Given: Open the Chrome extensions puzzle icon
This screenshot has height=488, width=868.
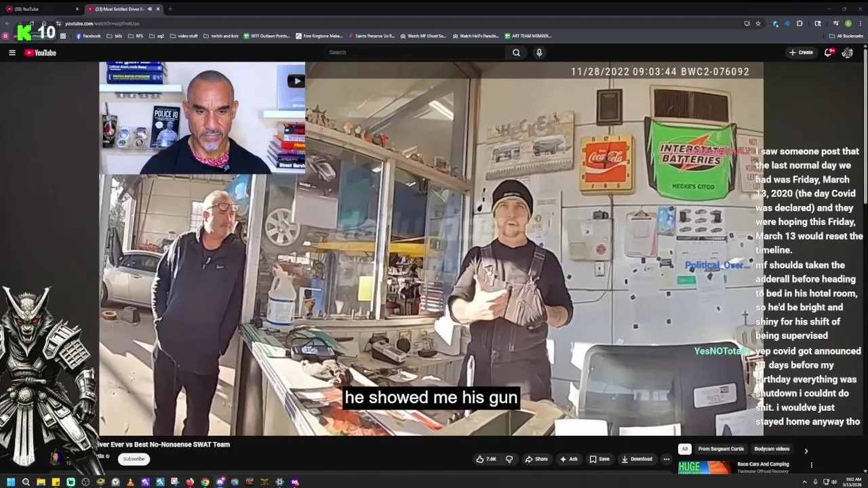Looking at the screenshot, I should coord(800,23).
